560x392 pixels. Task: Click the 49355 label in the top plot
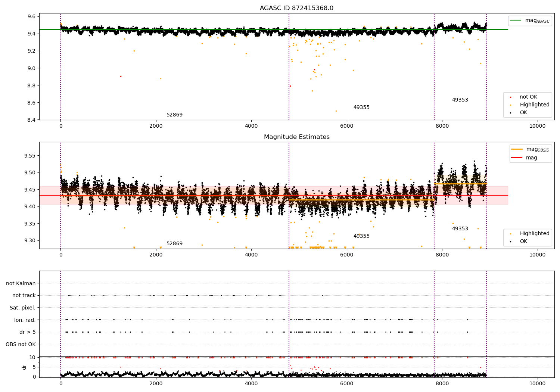[x=361, y=108]
